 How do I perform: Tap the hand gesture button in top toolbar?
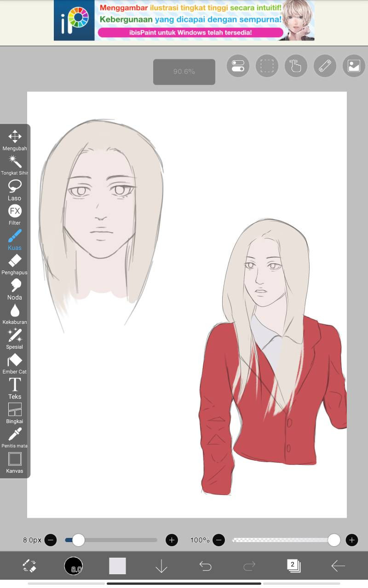click(x=296, y=66)
